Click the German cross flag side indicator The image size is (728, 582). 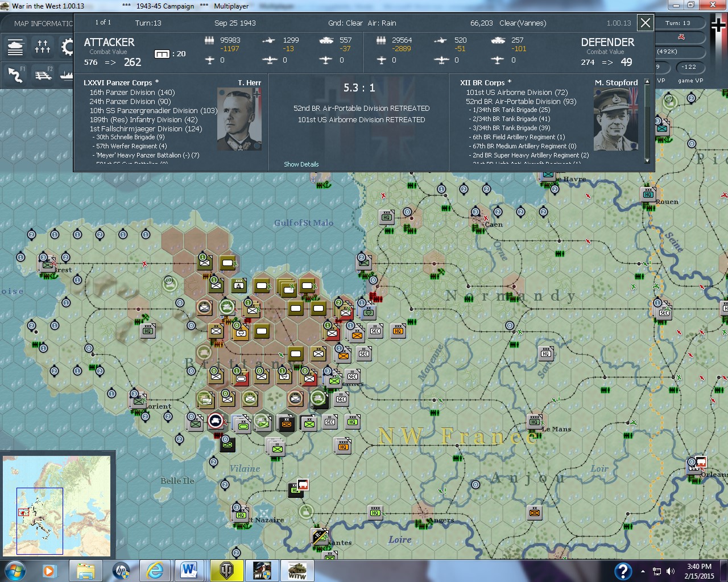tap(719, 26)
